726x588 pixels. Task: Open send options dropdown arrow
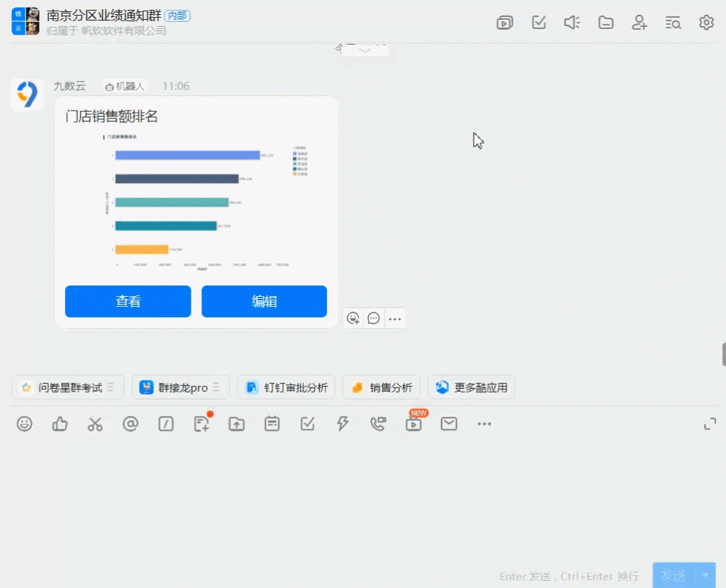[x=705, y=575]
